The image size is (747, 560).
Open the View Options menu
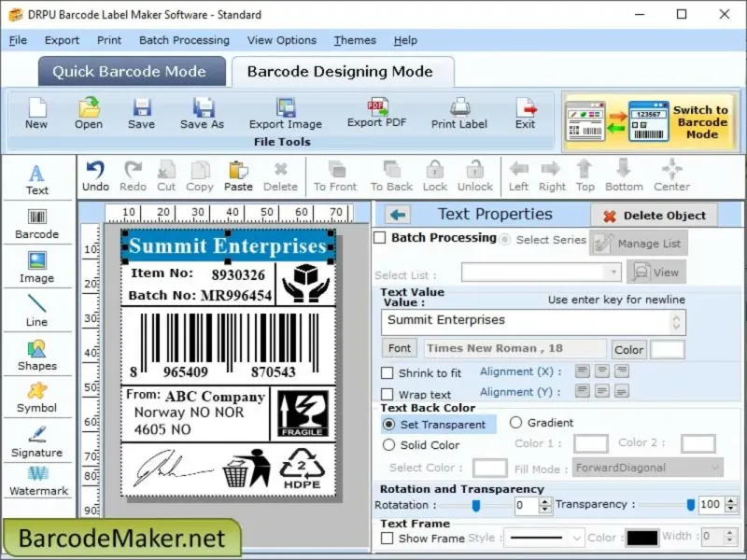click(x=282, y=40)
